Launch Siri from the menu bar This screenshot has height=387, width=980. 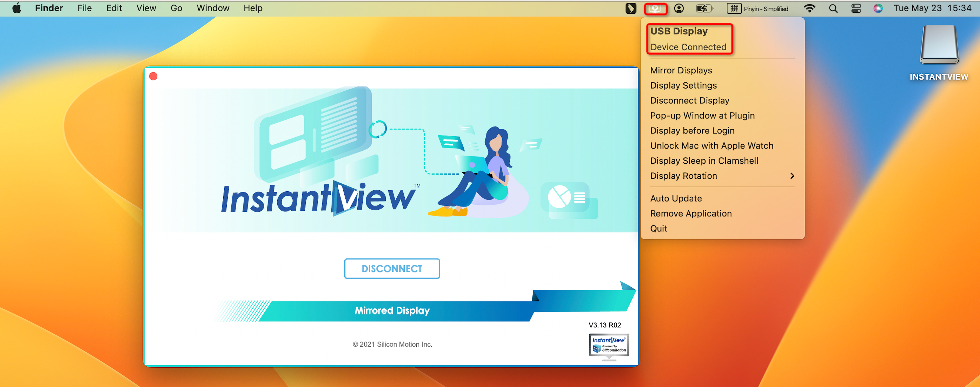click(x=878, y=8)
